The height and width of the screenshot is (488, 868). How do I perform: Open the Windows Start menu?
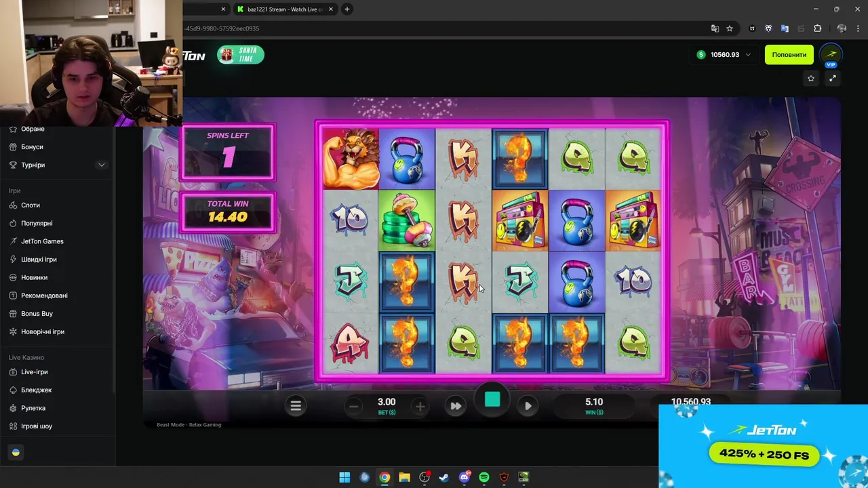(x=344, y=477)
